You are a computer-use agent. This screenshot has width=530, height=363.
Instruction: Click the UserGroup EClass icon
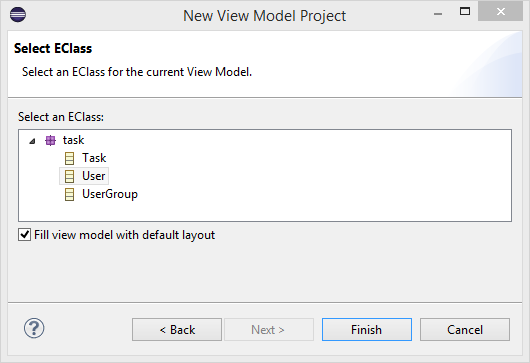pyautogui.click(x=69, y=194)
